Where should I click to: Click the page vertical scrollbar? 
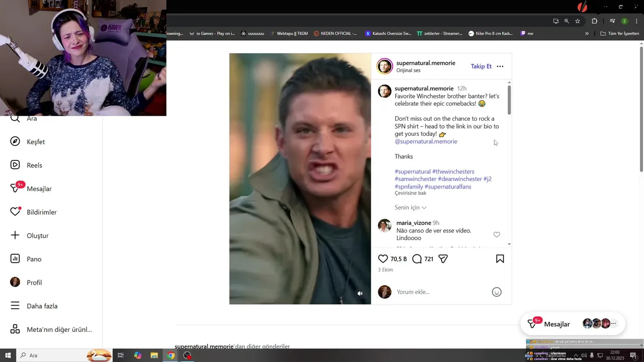pyautogui.click(x=641, y=109)
